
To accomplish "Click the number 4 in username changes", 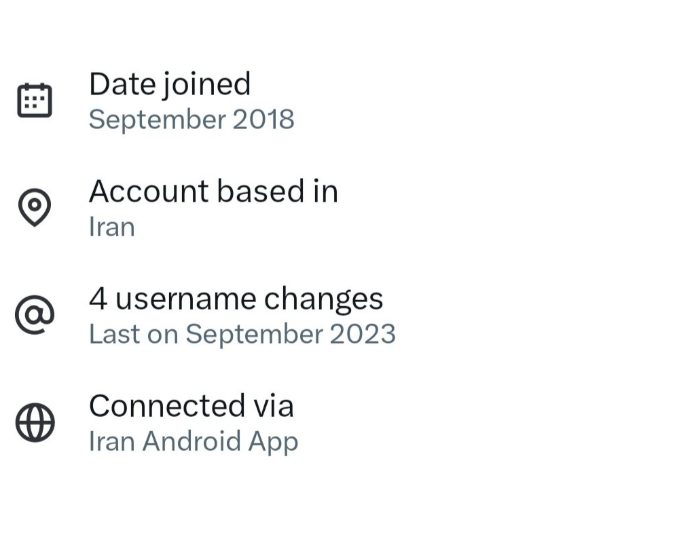I will point(97,298).
